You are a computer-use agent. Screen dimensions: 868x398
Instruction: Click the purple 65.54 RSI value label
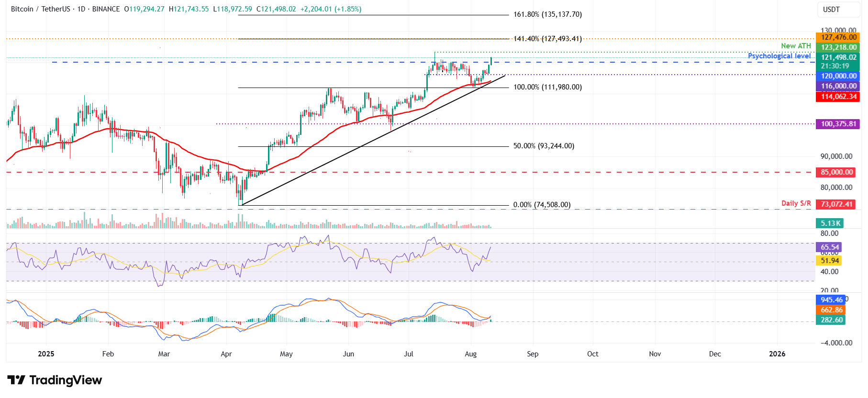pos(830,247)
